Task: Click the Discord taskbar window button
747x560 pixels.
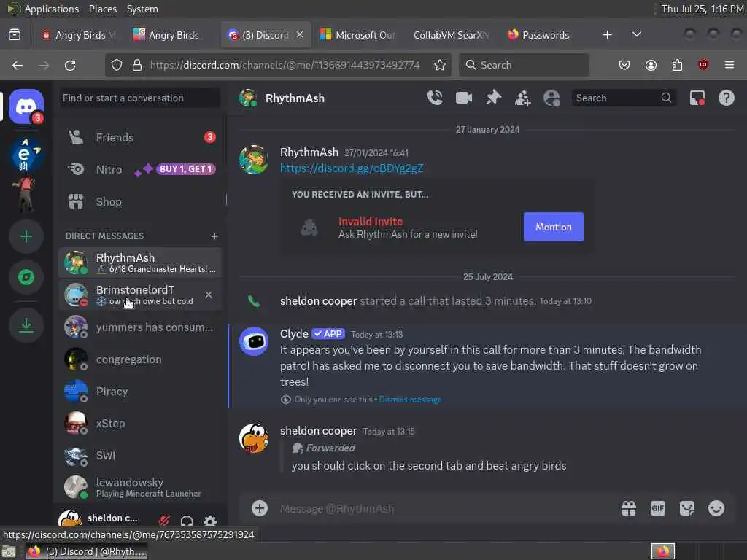Action: (x=87, y=551)
